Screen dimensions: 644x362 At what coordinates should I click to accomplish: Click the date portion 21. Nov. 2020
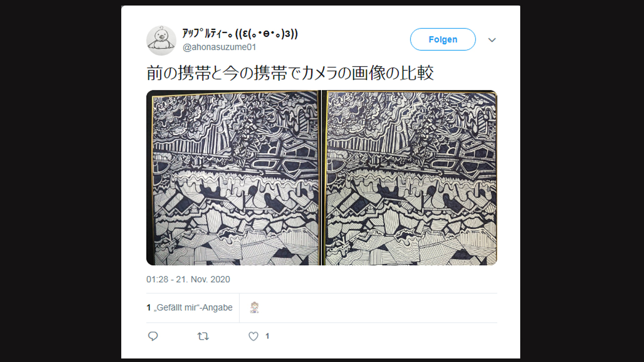coord(203,280)
